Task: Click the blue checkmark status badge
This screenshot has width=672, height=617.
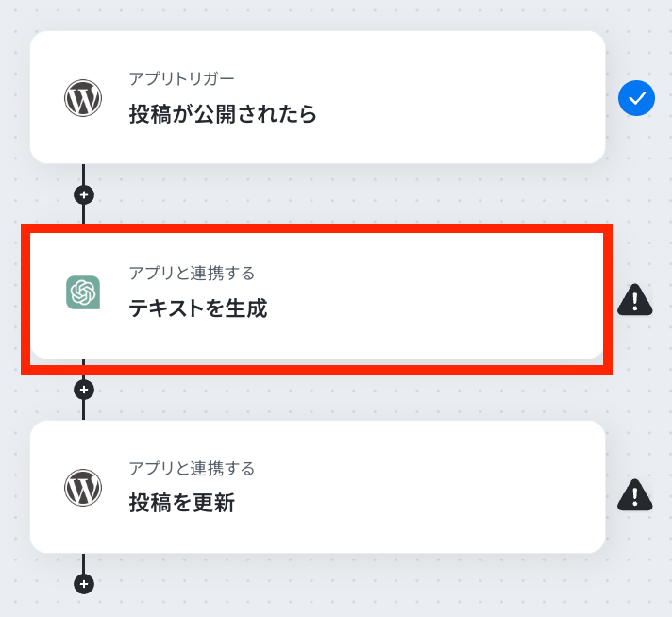Action: click(636, 98)
